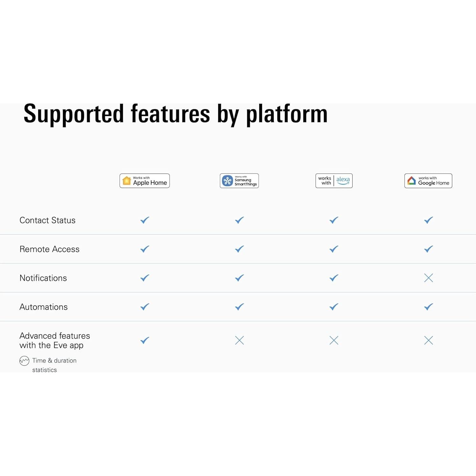This screenshot has height=476, width=476.
Task: Click the Google Home Advanced features X mark
Action: click(429, 340)
